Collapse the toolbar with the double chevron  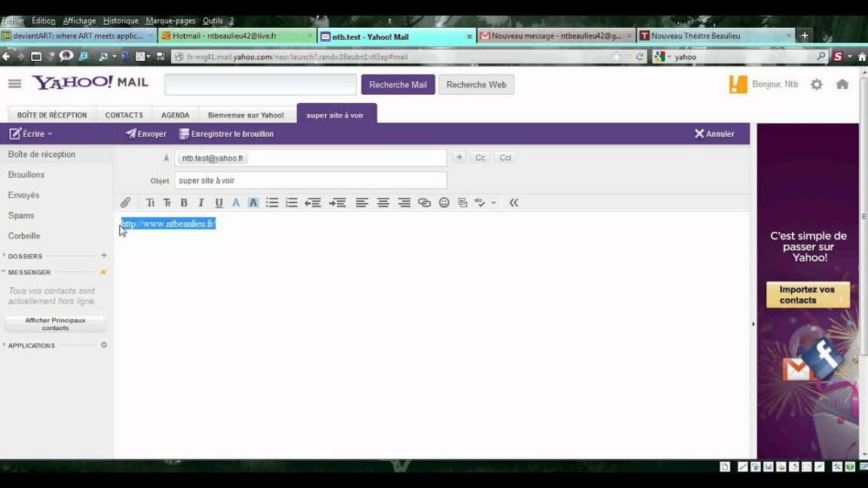pos(513,203)
